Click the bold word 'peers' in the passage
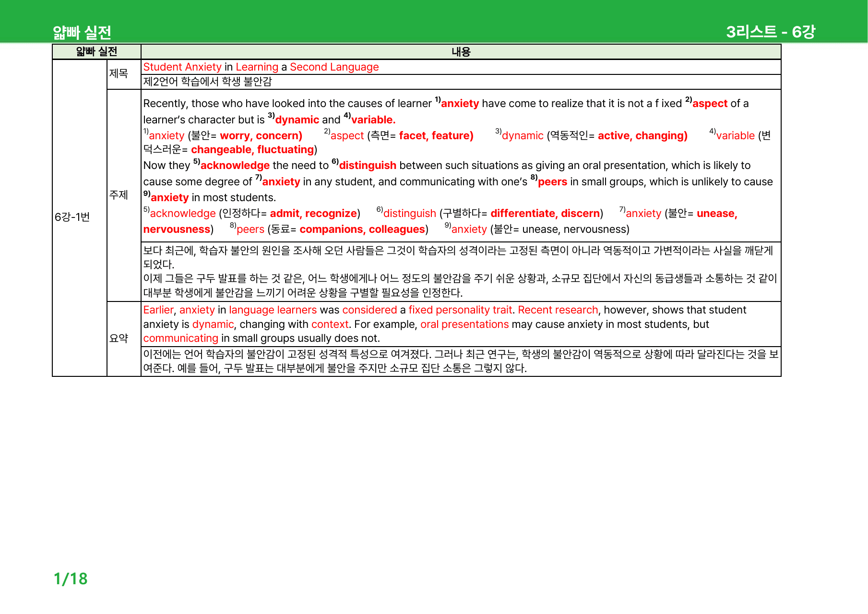This screenshot has height=614, width=868. click(552, 182)
